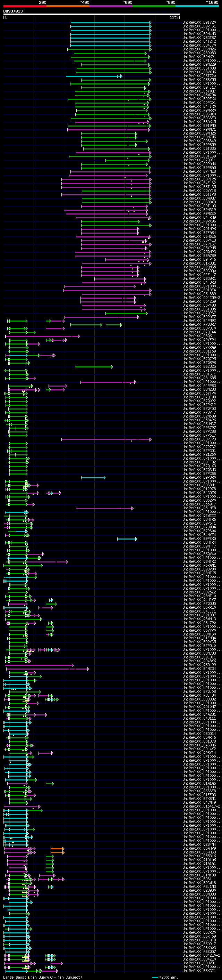
Task: Select the UniRef100_Q9FJ17 label
Action: [x=199, y=88]
